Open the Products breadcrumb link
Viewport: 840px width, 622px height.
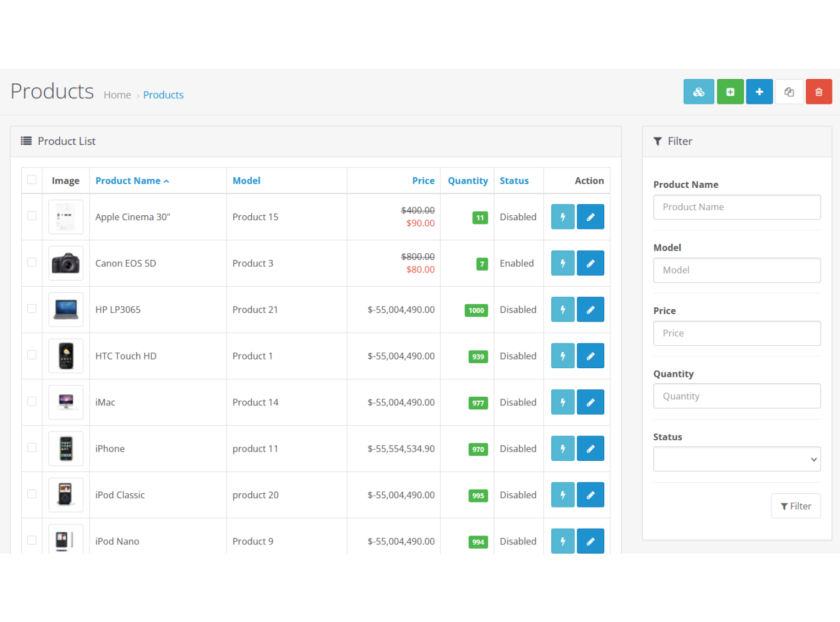pos(163,95)
